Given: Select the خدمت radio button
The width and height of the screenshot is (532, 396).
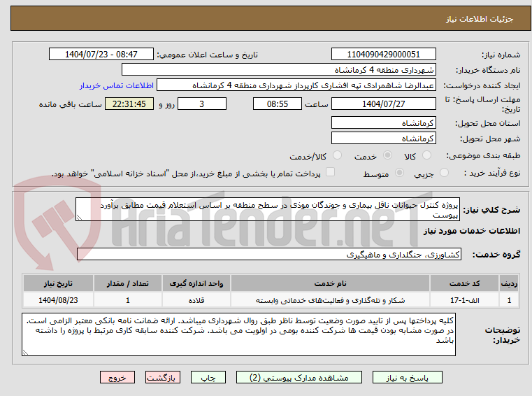Looking at the screenshot, I should coord(387,155).
